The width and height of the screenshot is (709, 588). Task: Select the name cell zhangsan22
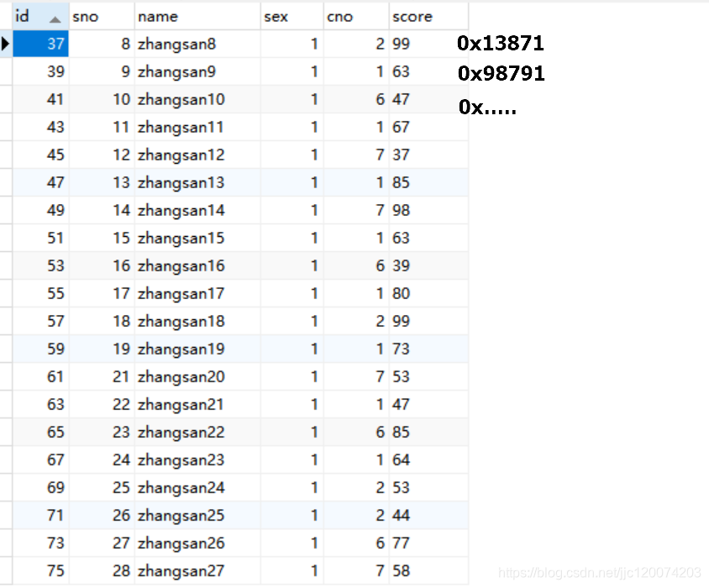click(197, 432)
